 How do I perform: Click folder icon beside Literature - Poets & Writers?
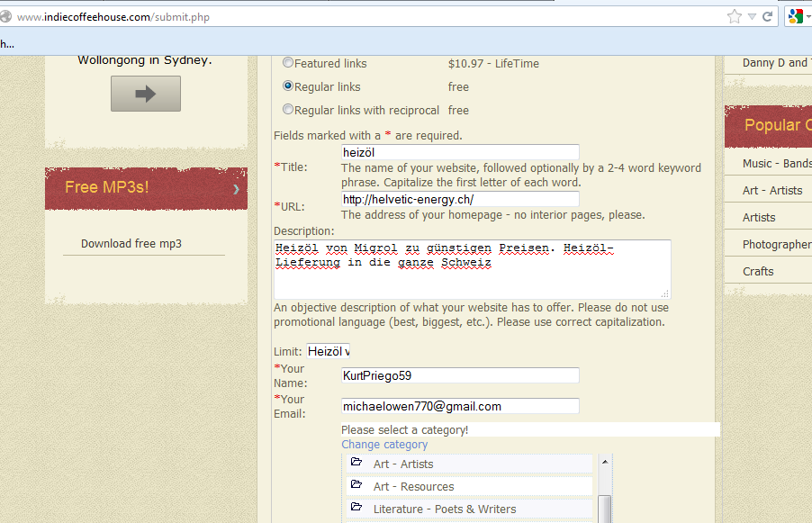point(356,507)
